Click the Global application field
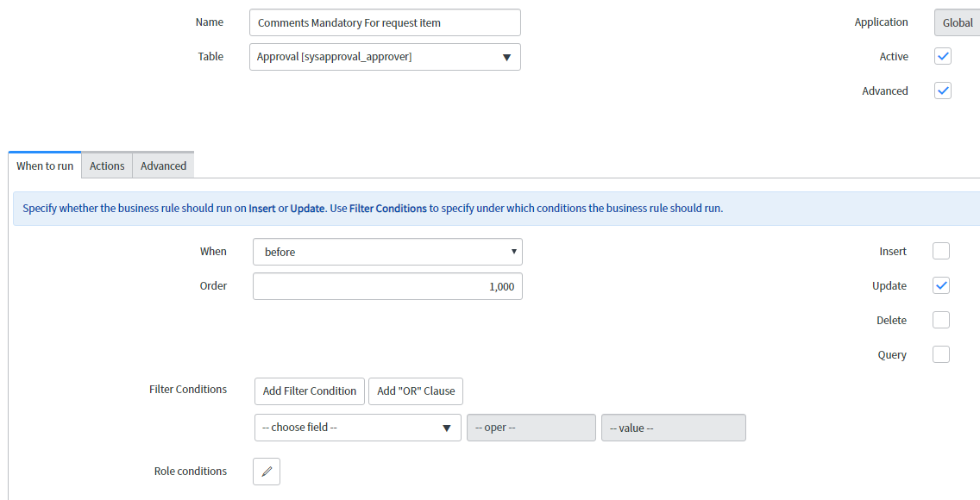Viewport: 980px width, 500px height. [x=958, y=22]
